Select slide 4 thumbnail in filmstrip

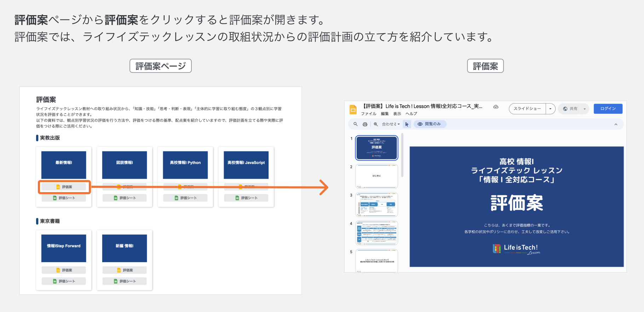click(376, 233)
